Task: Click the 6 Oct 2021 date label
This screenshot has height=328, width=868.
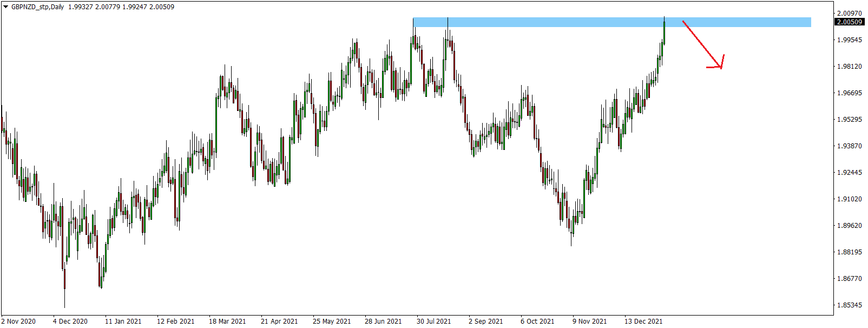Action: (537, 321)
